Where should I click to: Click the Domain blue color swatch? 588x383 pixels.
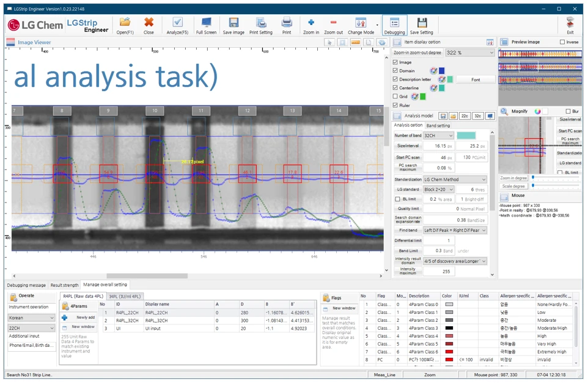(x=441, y=70)
